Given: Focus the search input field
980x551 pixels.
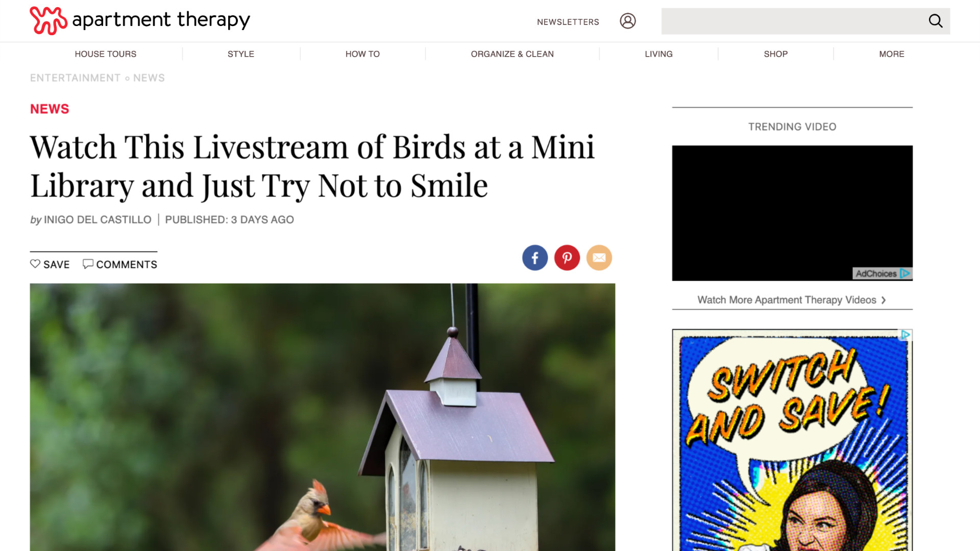Looking at the screenshot, I should (x=793, y=21).
